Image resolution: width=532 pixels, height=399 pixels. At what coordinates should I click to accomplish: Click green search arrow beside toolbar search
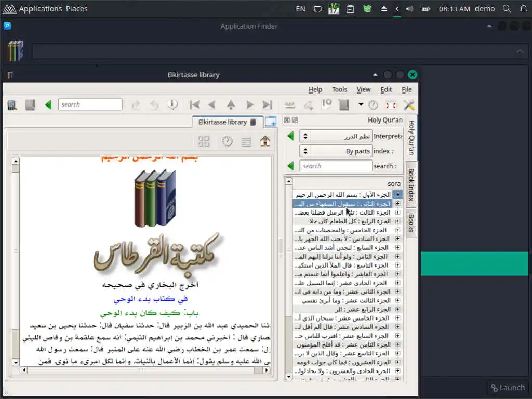click(x=48, y=105)
